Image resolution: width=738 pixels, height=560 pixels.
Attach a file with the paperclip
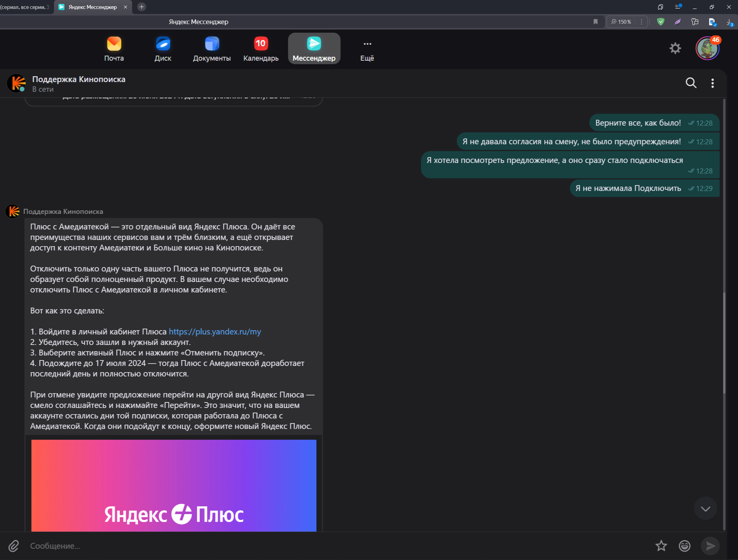(x=14, y=546)
